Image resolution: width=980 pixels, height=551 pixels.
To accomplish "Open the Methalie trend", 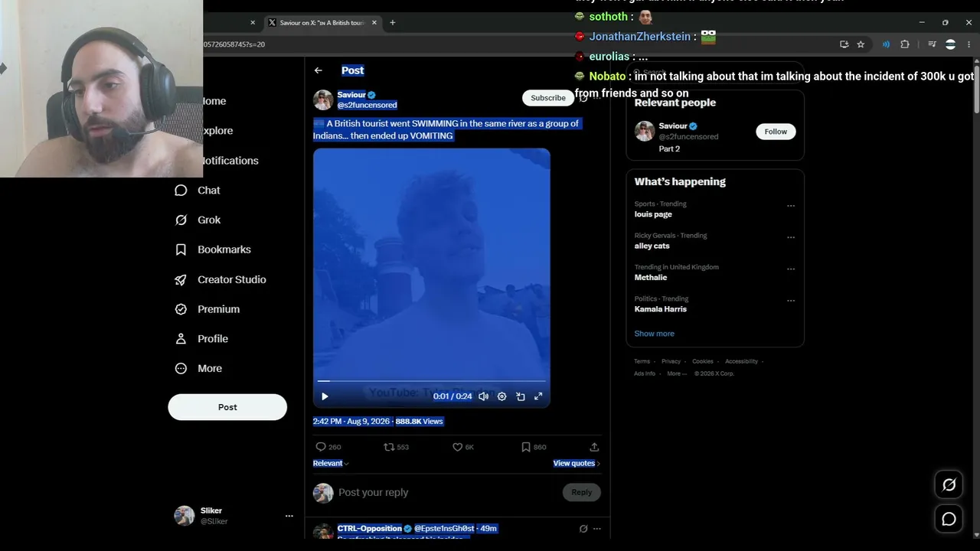I will coord(651,278).
